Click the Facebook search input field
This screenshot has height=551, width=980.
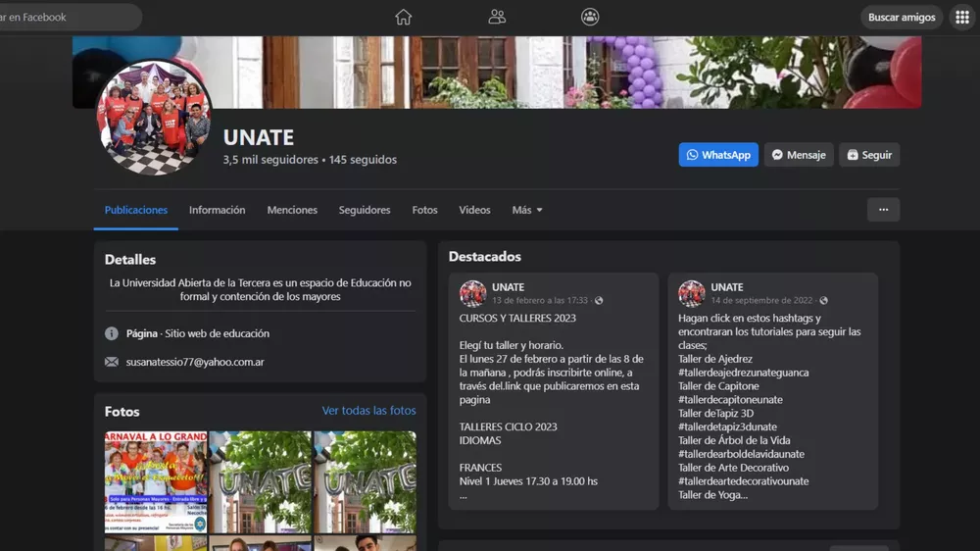(69, 17)
